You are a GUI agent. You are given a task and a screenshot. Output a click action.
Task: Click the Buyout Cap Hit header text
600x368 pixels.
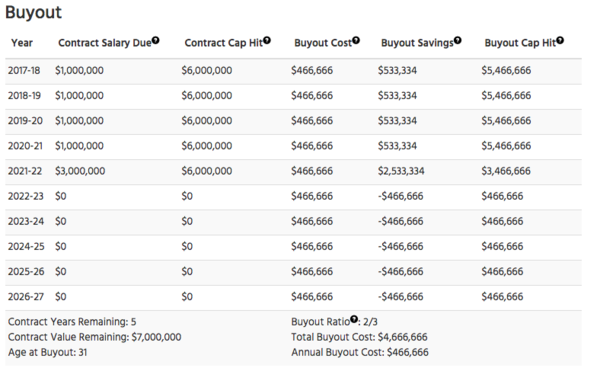pyautogui.click(x=520, y=43)
